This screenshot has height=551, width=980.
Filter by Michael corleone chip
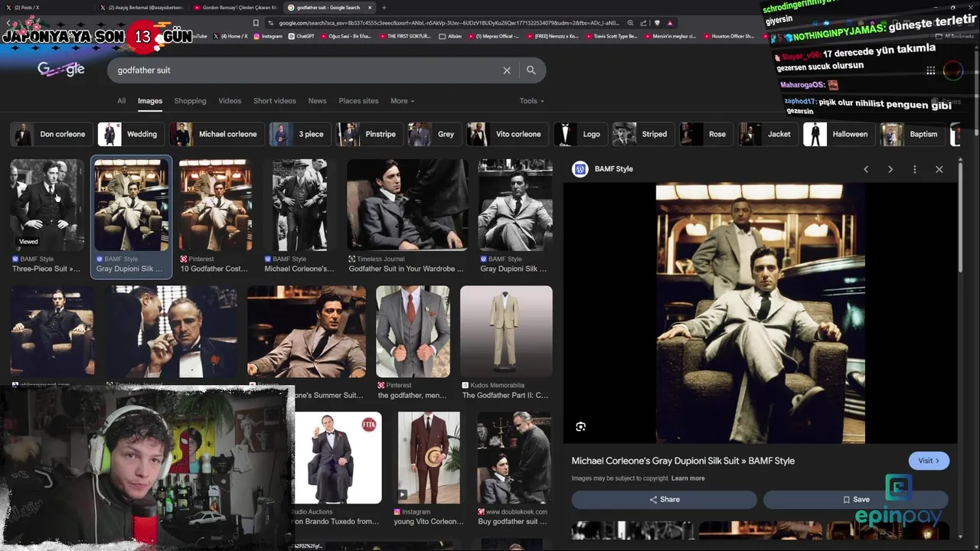pyautogui.click(x=216, y=134)
